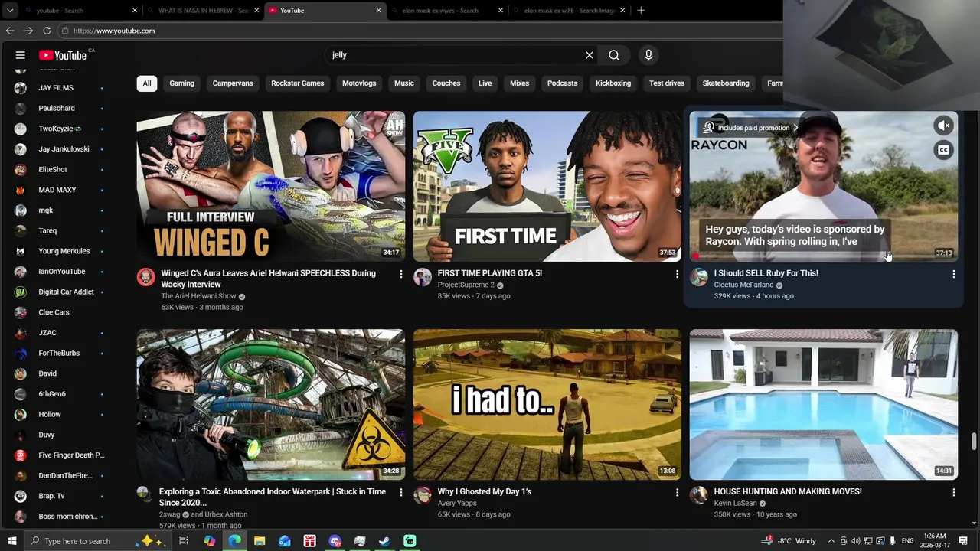This screenshot has width=980, height=551.
Task: Click the Cleetus McFarland channel name link
Action: coord(743,285)
